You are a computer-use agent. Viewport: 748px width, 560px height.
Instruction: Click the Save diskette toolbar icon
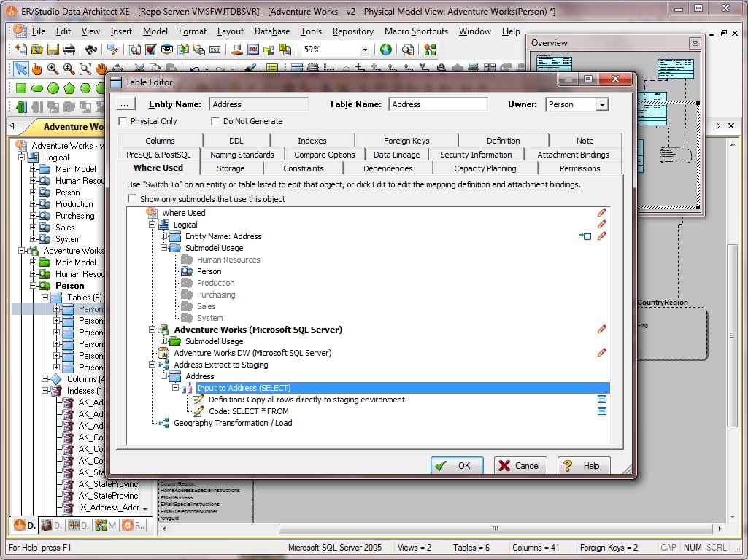[53, 50]
